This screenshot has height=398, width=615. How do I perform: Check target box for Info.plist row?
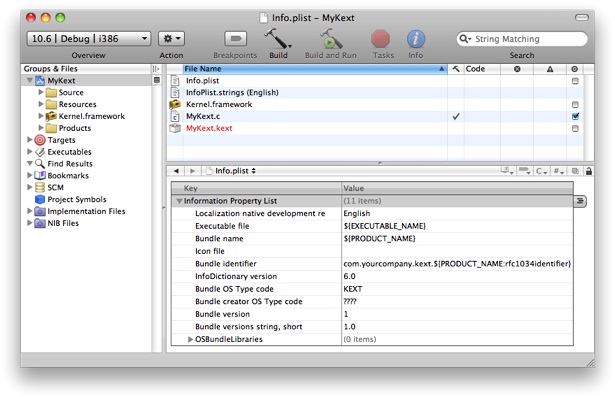pos(575,81)
